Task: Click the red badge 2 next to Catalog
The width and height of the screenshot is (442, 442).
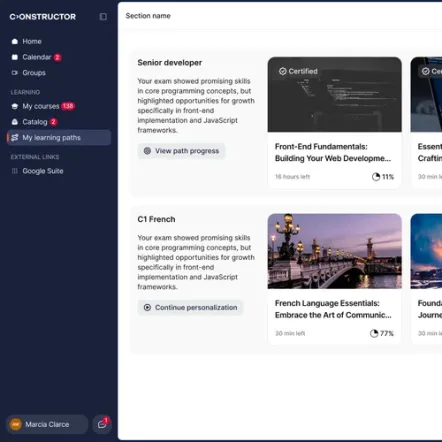Action: [53, 122]
